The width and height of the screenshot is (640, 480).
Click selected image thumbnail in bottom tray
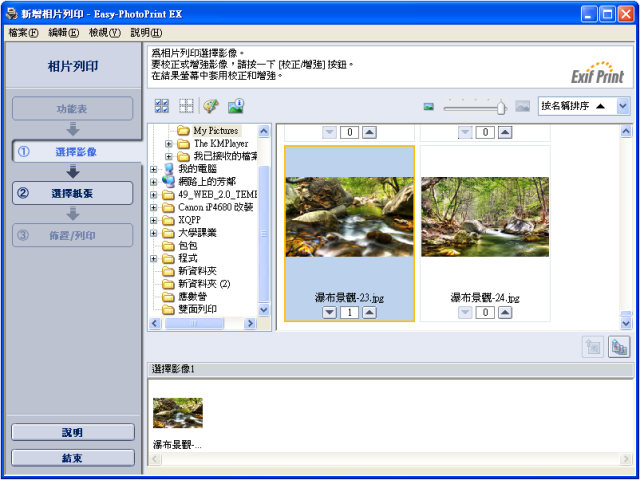[178, 413]
